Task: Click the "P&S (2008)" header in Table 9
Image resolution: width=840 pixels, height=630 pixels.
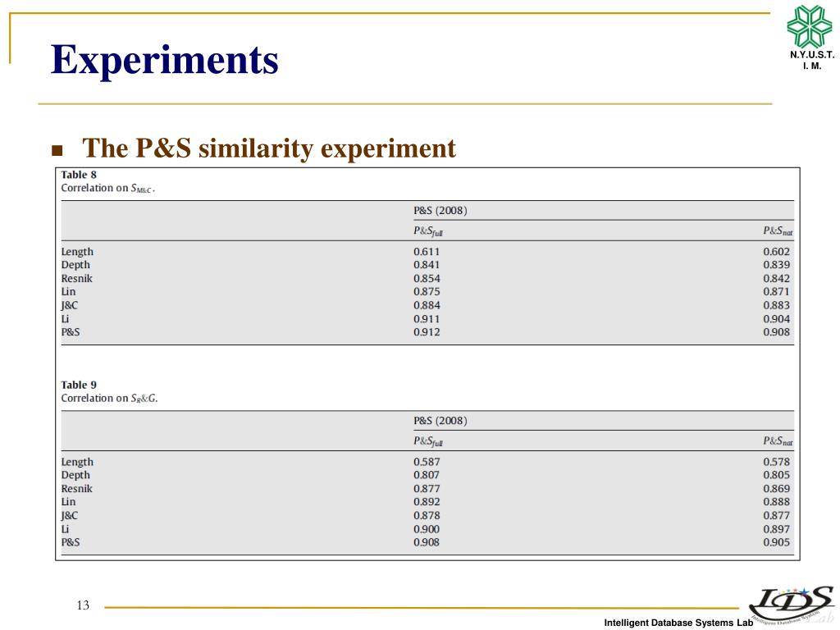Action: [x=441, y=421]
